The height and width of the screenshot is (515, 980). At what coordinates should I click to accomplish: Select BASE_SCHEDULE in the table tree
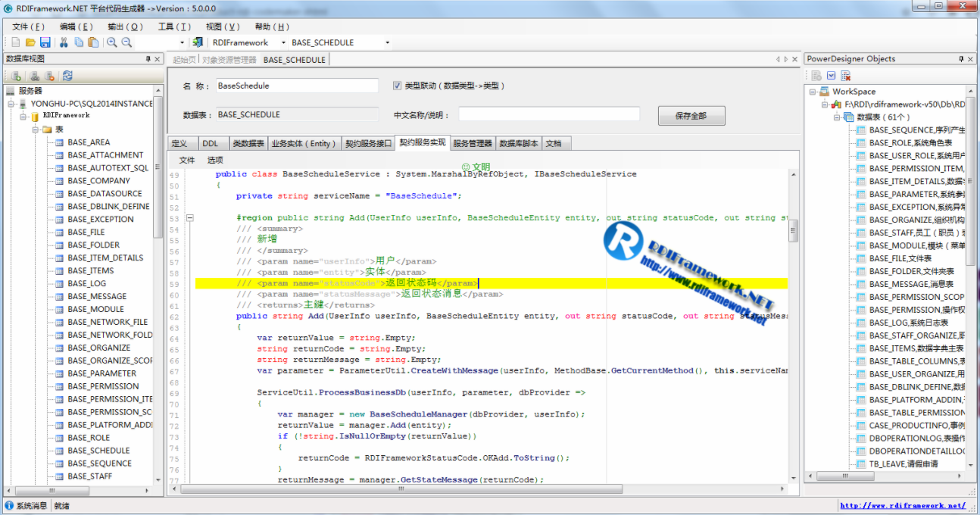(x=98, y=451)
